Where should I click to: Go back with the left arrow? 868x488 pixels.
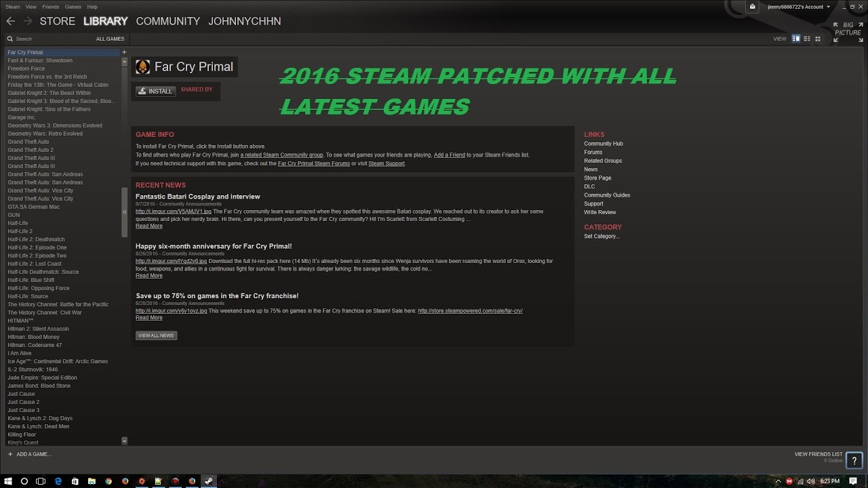click(x=10, y=21)
